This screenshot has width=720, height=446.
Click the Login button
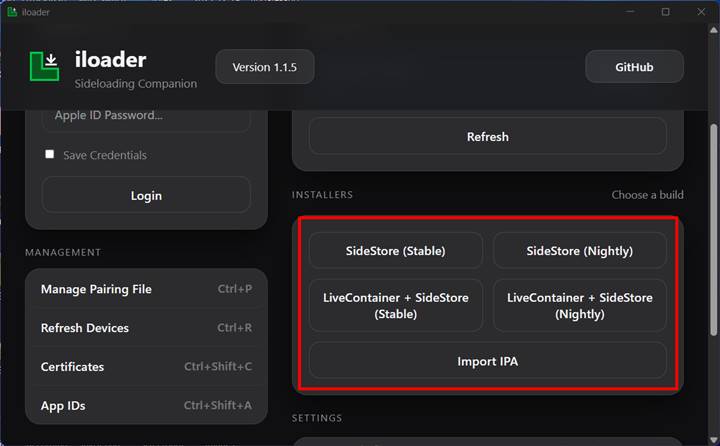[x=146, y=196]
